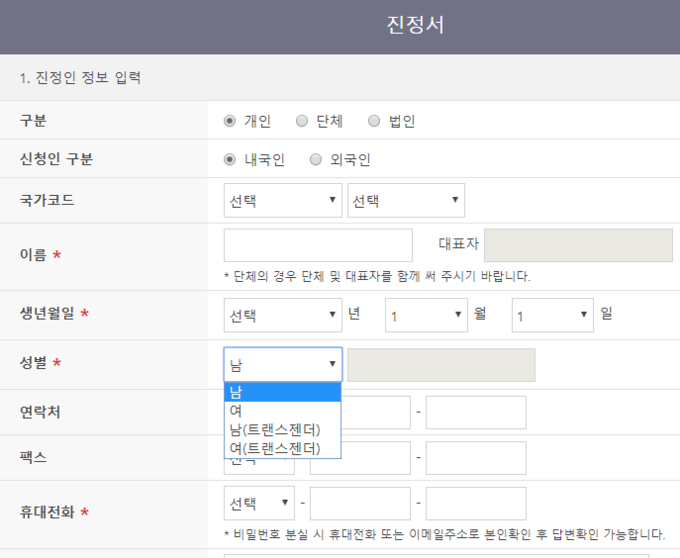The image size is (680, 558).
Task: Click the 이름 text input field
Action: click(318, 245)
